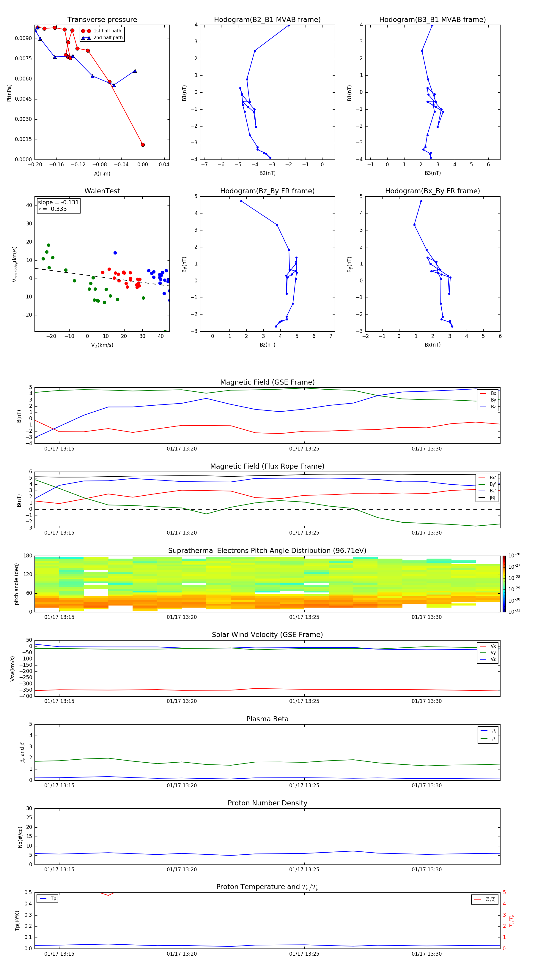Image resolution: width=535 pixels, height=980 pixels.
Task: Click the 'pitch angle (deg)' axis label
Action: 16,584
